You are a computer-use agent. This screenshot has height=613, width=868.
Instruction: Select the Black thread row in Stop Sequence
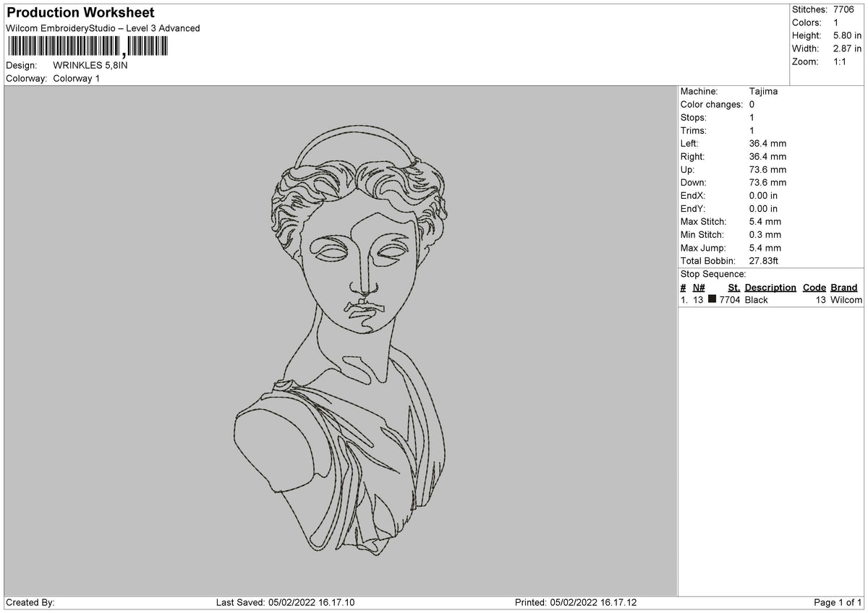770,299
